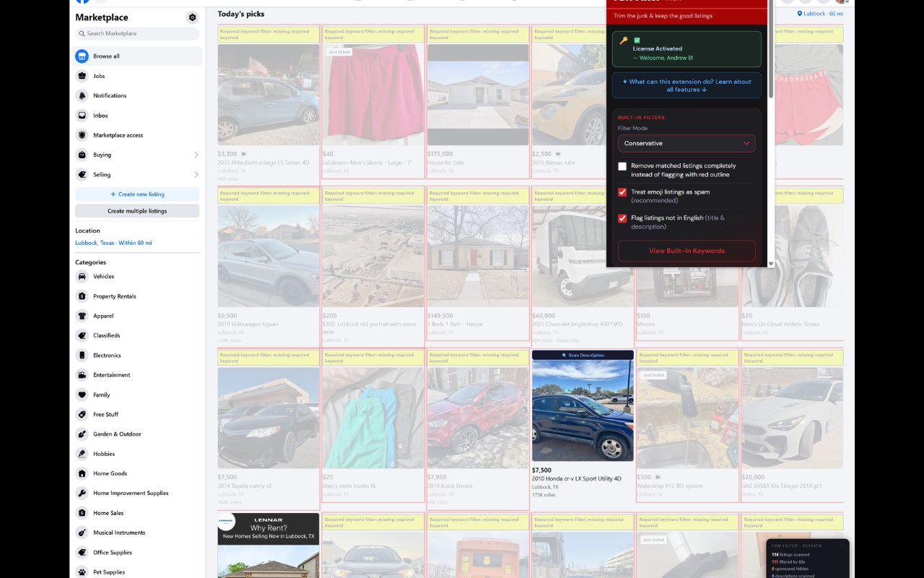Open the Notifications bell icon
924x578 pixels.
pyautogui.click(x=82, y=95)
